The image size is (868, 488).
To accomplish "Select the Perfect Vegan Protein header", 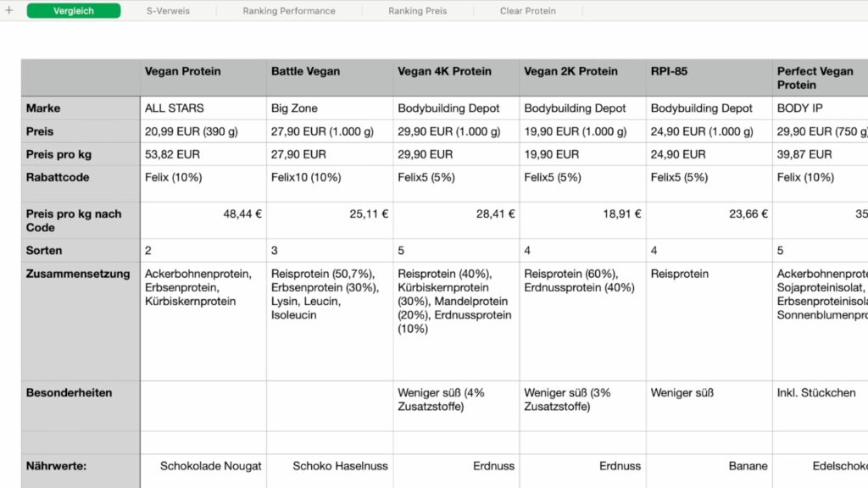I will [821, 78].
